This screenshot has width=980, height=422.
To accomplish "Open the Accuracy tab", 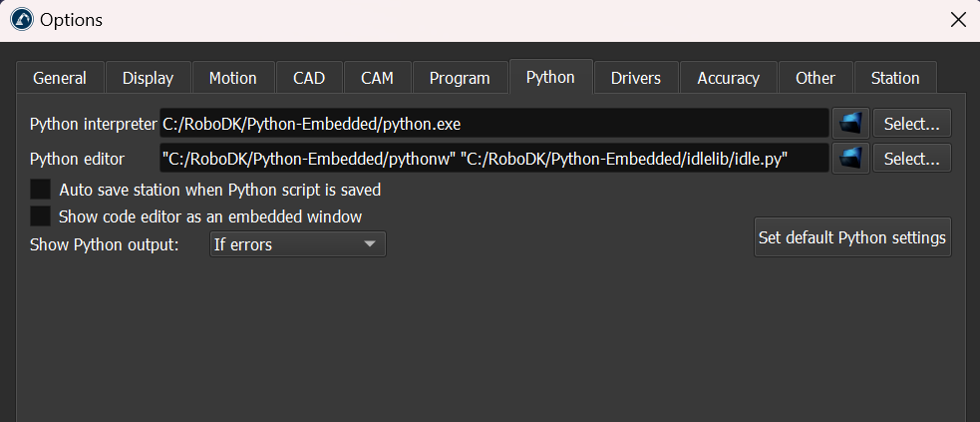I will [728, 78].
